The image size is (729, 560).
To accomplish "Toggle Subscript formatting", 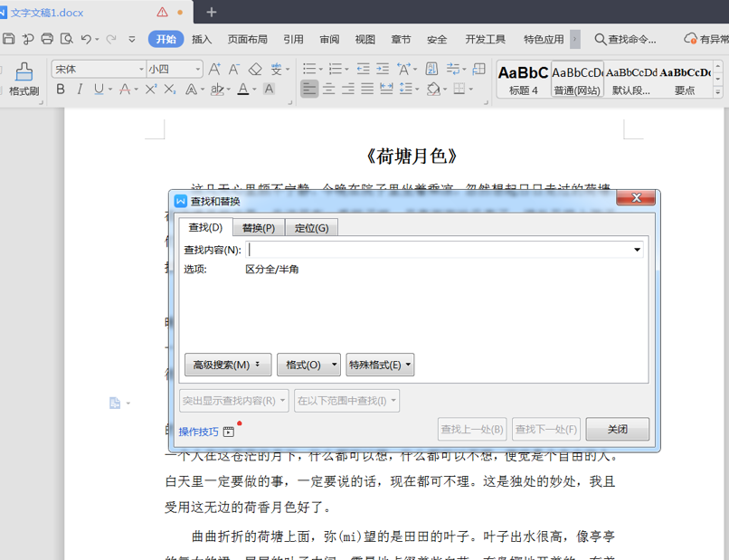I will (x=170, y=89).
